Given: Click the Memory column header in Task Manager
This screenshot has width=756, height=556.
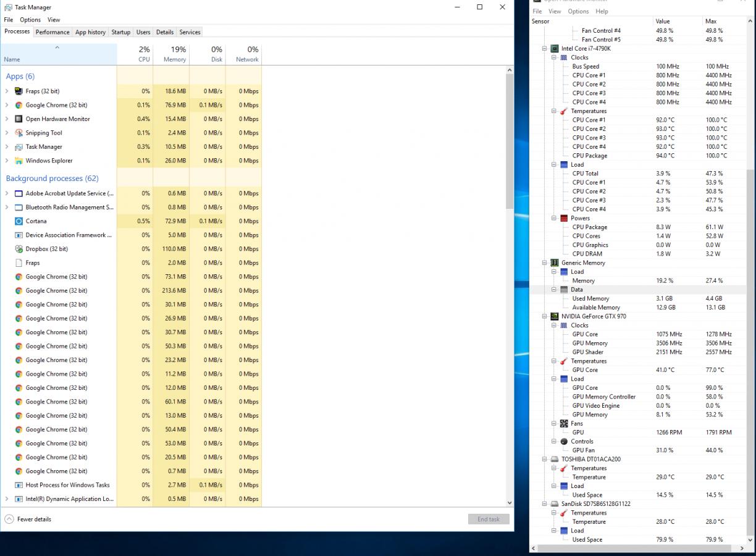Looking at the screenshot, I should [x=174, y=56].
